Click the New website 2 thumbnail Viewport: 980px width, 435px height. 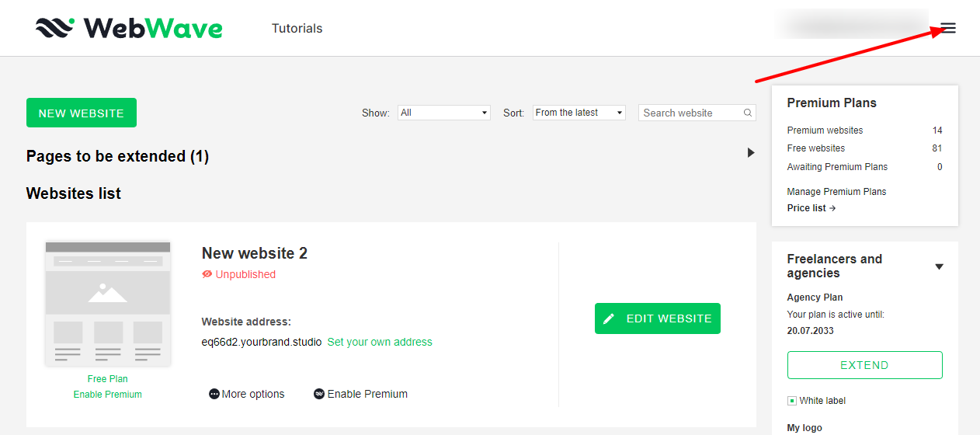coord(107,303)
